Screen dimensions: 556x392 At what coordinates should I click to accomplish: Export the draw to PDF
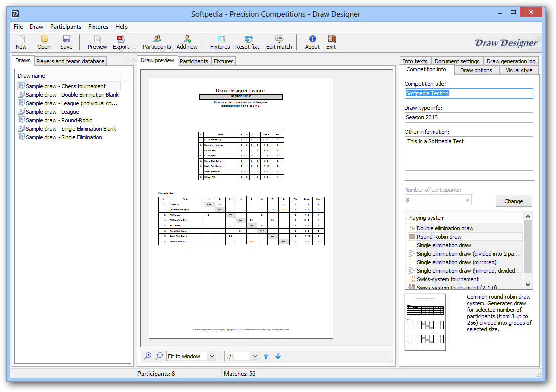tap(121, 42)
